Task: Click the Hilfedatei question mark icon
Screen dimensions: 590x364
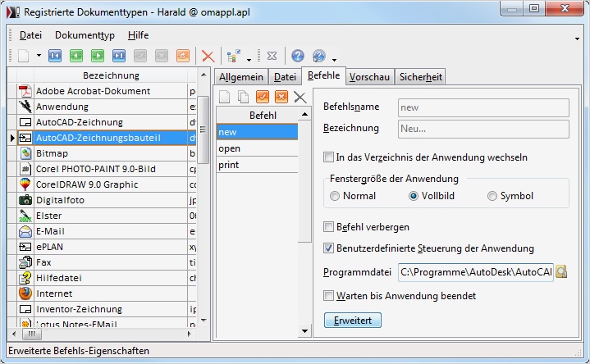Action: point(25,278)
